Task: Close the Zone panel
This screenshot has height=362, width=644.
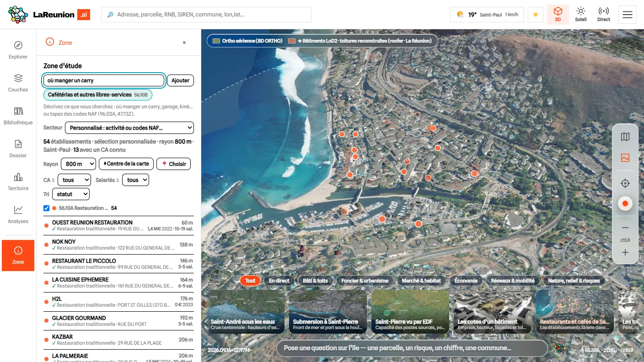Action: [x=184, y=43]
